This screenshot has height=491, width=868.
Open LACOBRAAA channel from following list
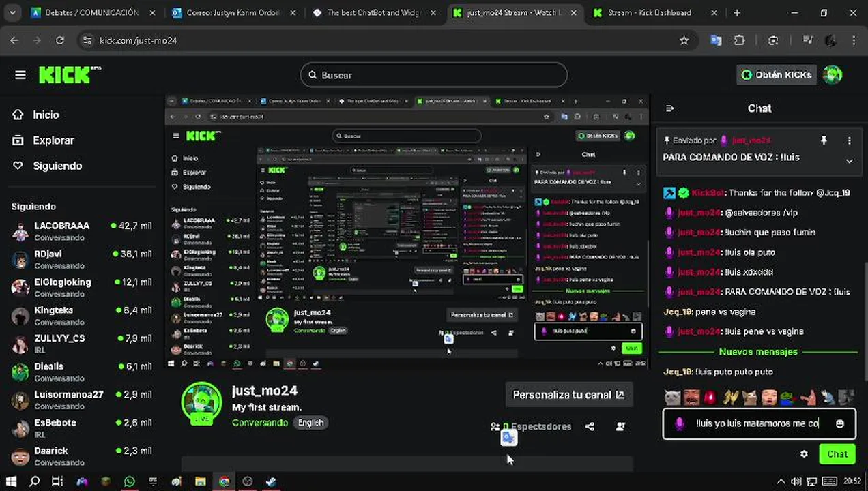pos(82,230)
